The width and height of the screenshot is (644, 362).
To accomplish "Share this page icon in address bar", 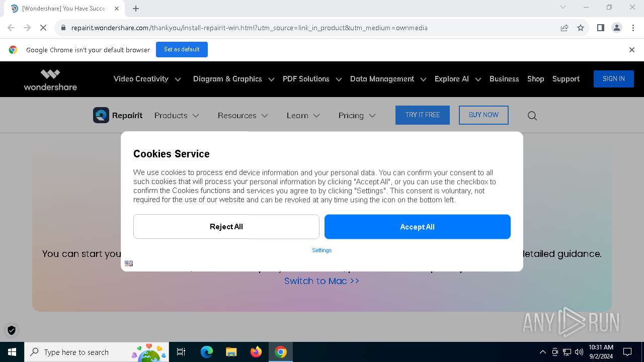I will pos(565,28).
